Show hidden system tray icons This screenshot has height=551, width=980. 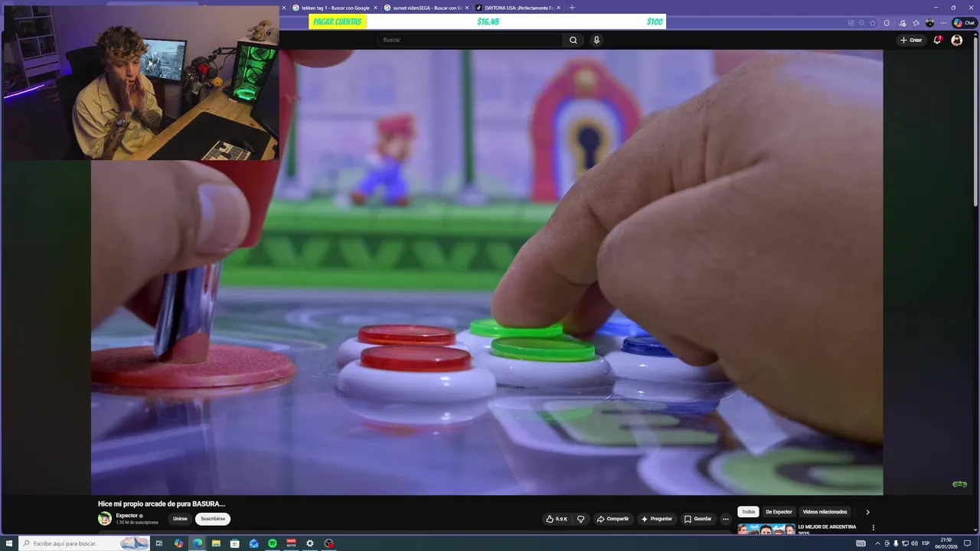(877, 543)
